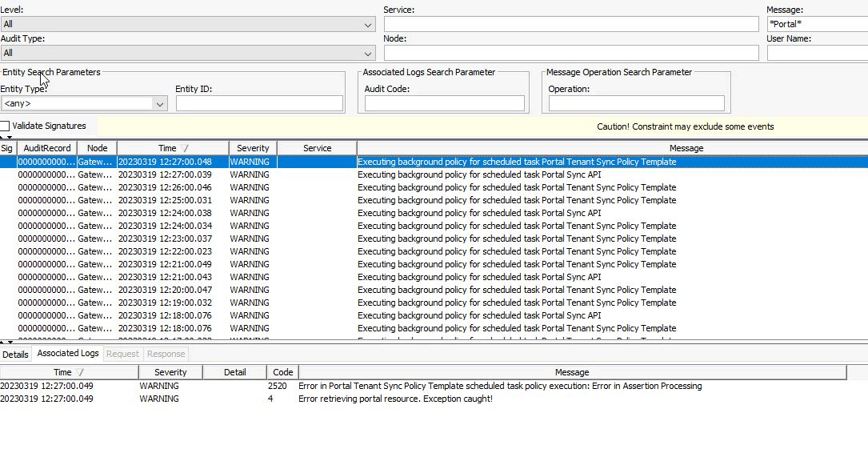Click the splitter arrows above the audit table
The image size is (868, 461).
(x=6, y=138)
